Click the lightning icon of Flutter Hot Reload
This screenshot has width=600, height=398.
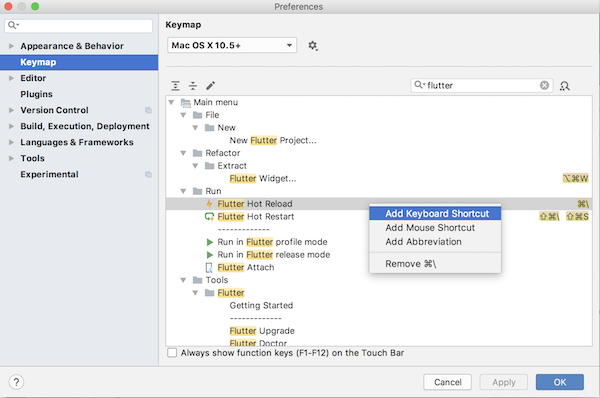[209, 204]
